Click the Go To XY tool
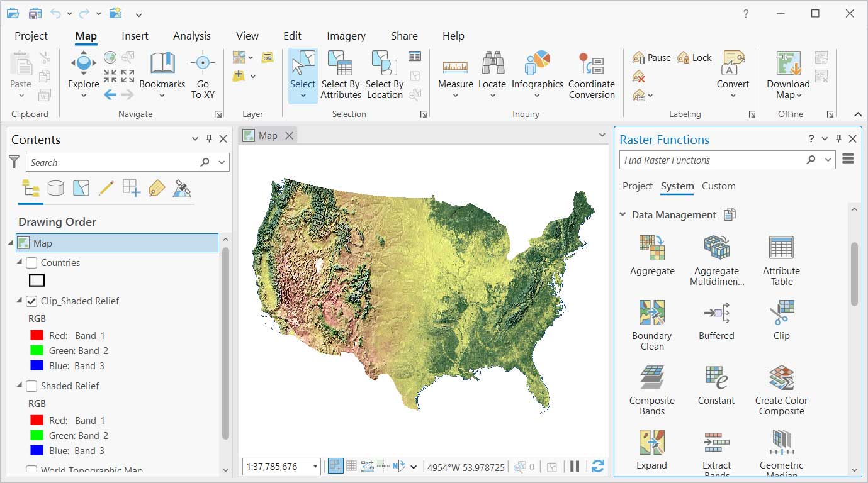868x483 pixels. (203, 75)
